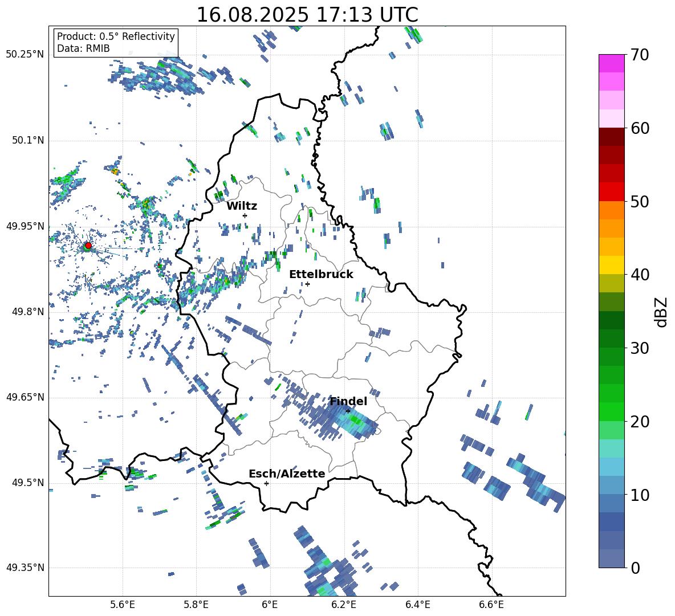Click the 6°E longitude label
Screen dimensions: 675x616
[270, 605]
